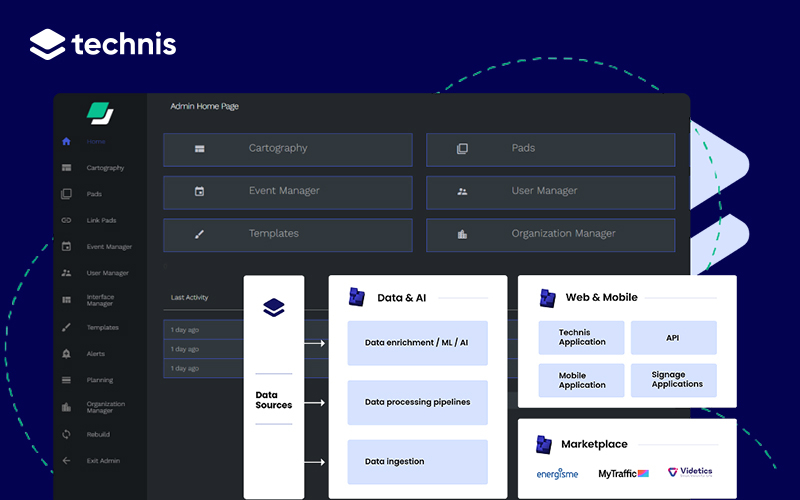The width and height of the screenshot is (800, 500).
Task: Click the cube icon beside Data & AI
Action: coord(357,297)
